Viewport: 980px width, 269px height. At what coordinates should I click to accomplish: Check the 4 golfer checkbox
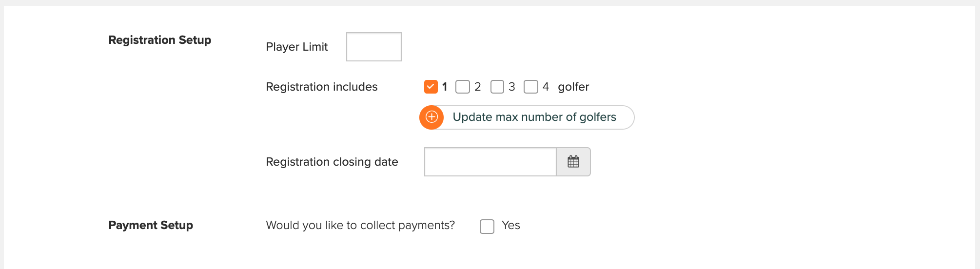(530, 87)
